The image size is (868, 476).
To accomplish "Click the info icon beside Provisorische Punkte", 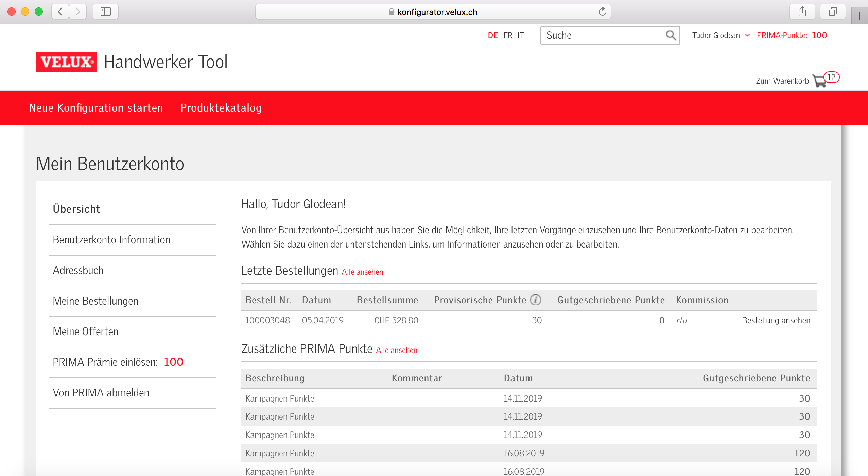I will [x=536, y=300].
